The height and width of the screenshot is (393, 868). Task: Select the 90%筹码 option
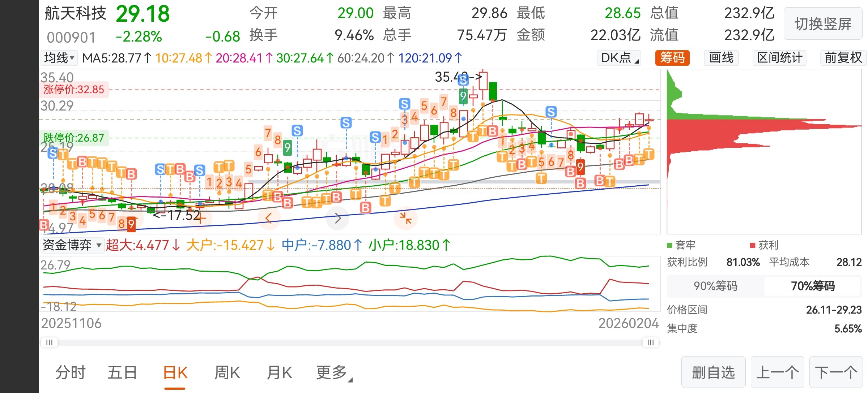tap(715, 286)
